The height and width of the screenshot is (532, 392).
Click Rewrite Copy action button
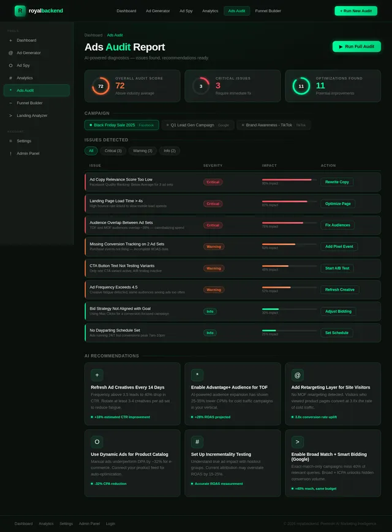click(x=337, y=182)
